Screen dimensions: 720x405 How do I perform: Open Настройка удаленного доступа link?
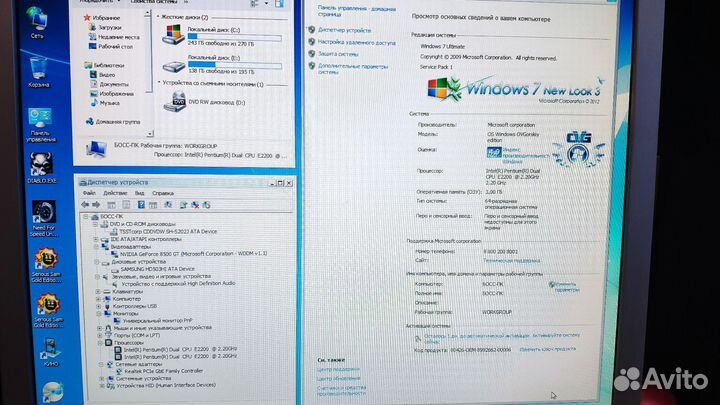(356, 43)
